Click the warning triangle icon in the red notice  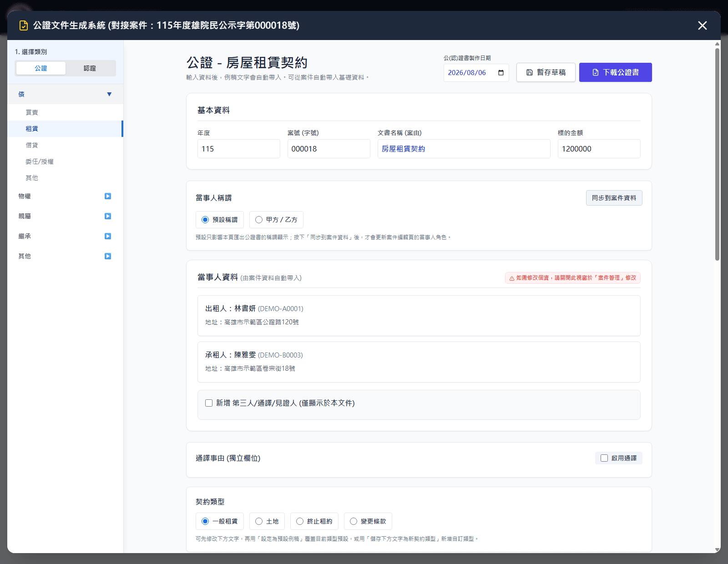click(x=512, y=278)
